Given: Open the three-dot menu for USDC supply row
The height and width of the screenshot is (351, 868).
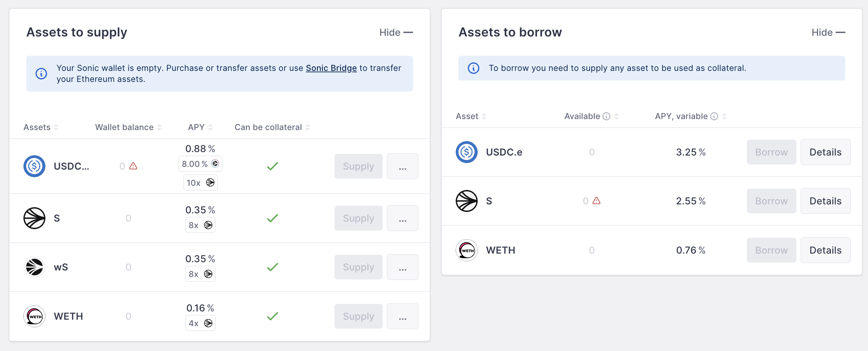Looking at the screenshot, I should point(402,167).
